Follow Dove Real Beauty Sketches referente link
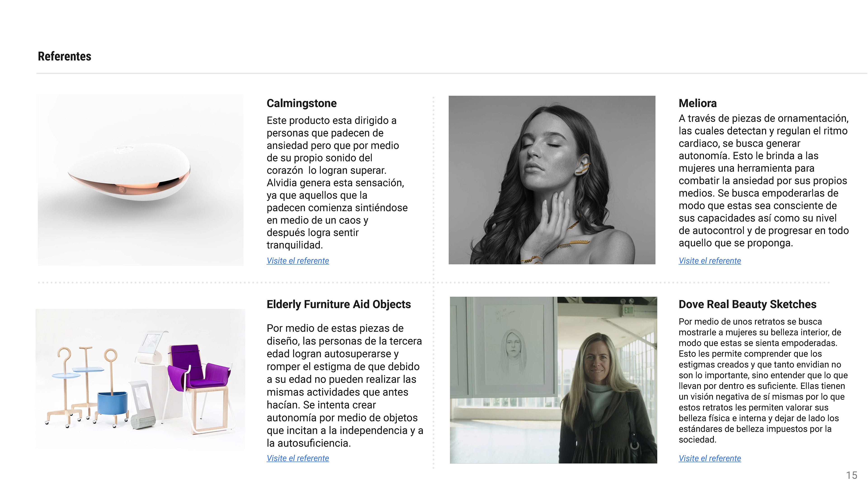Screen dimensions: 868x487 [710, 458]
